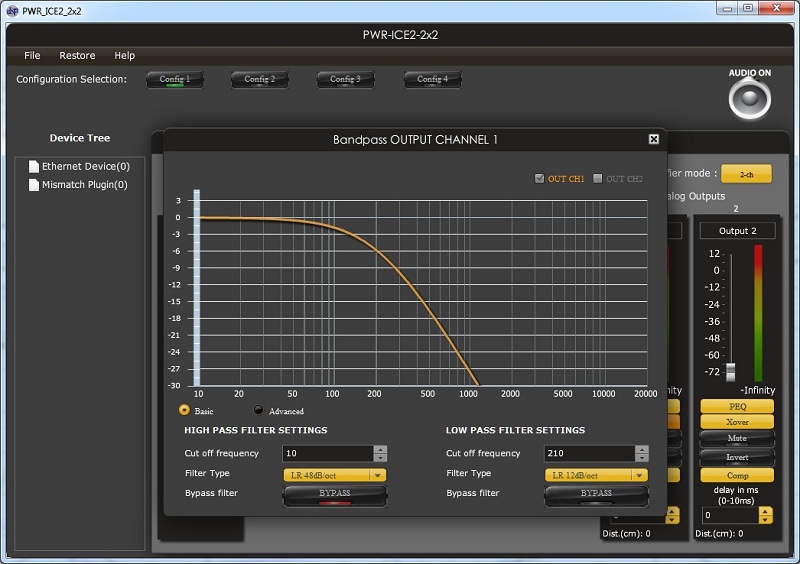Click the Mismatch Plugin file icon
Viewport: 800px width, 564px height.
(x=34, y=185)
